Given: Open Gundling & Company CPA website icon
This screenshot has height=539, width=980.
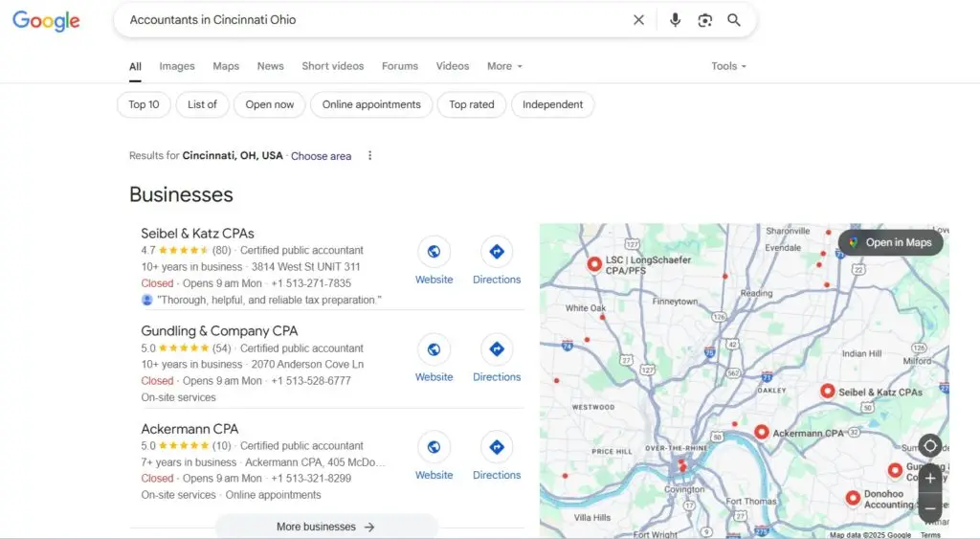Looking at the screenshot, I should [434, 348].
